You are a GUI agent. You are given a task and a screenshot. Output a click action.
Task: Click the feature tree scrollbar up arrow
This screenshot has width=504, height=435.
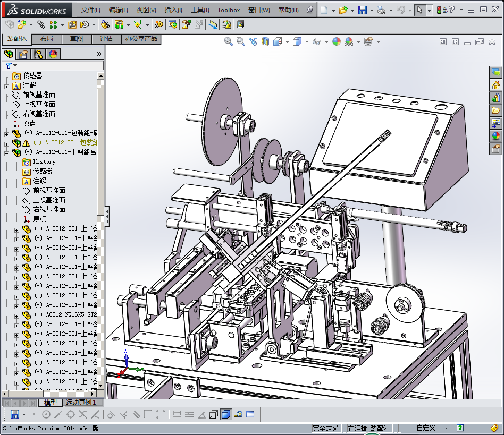pos(100,76)
